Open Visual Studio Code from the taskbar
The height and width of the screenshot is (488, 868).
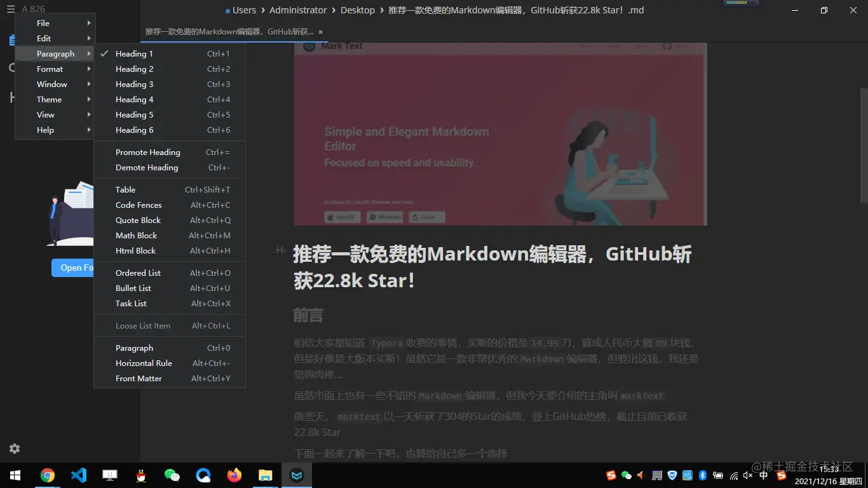pos(79,475)
